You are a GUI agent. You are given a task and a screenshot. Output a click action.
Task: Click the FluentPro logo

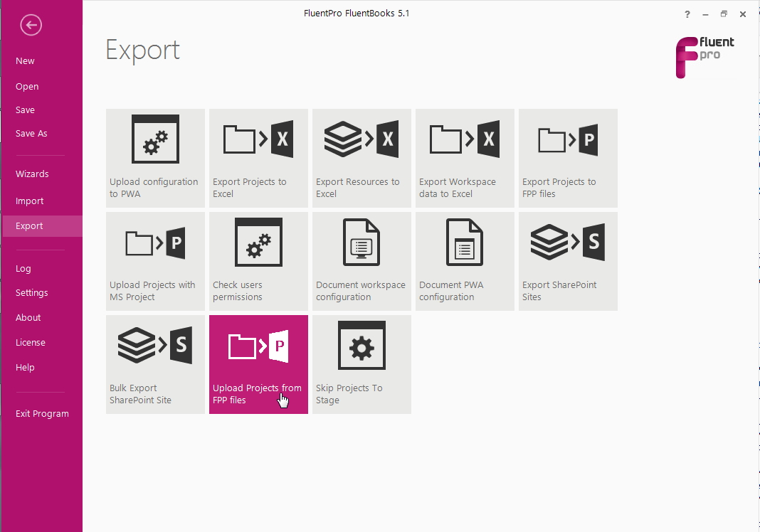pyautogui.click(x=704, y=57)
